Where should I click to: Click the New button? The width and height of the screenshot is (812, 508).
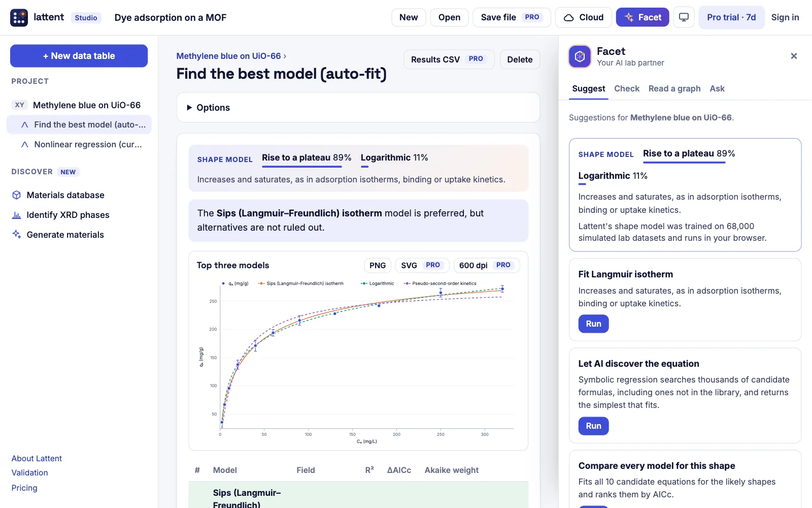tap(409, 17)
